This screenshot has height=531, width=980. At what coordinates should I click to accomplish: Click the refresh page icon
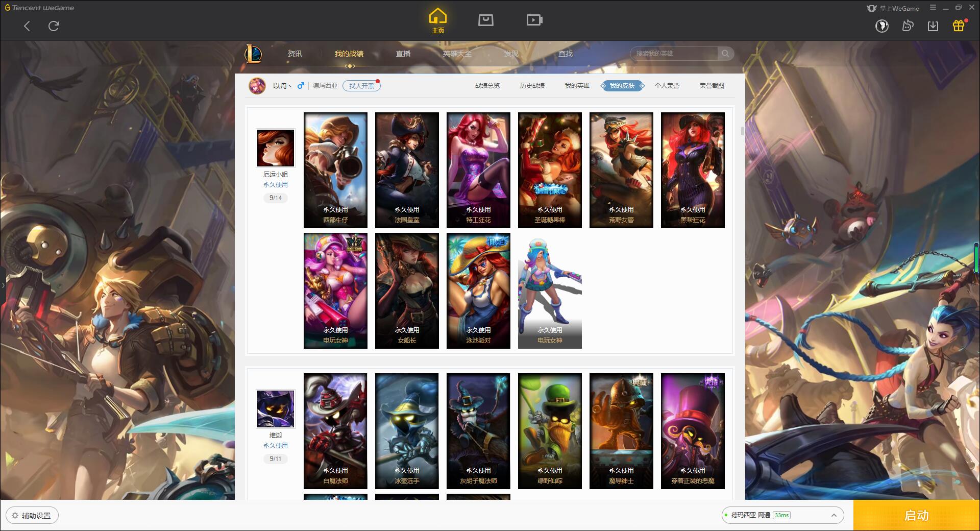54,26
